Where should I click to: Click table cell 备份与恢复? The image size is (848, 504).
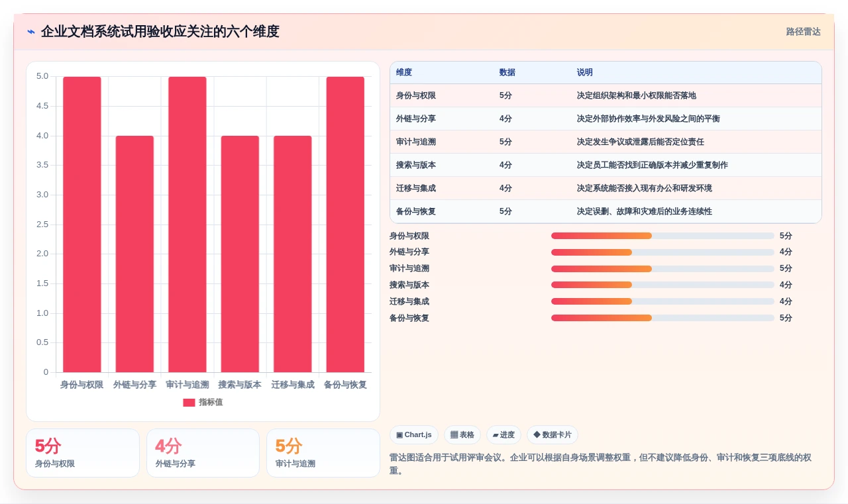pyautogui.click(x=416, y=211)
